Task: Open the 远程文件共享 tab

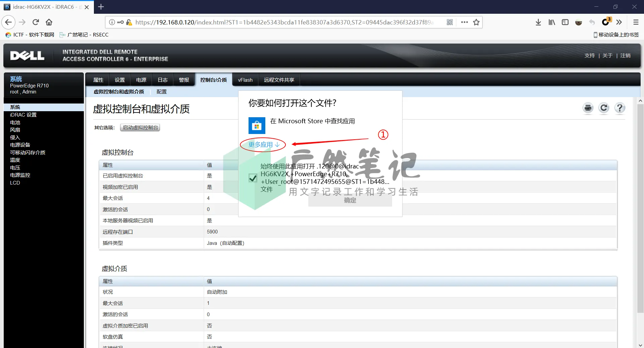Action: (279, 80)
